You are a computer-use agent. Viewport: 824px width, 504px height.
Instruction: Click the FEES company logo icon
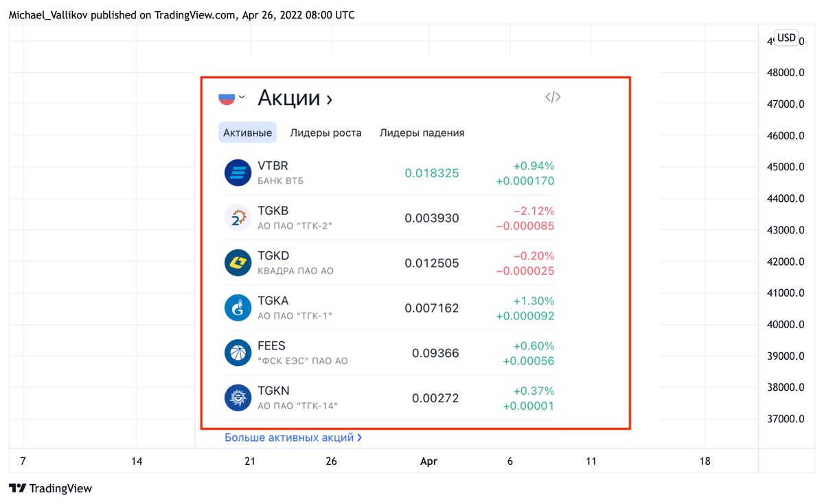pos(238,352)
